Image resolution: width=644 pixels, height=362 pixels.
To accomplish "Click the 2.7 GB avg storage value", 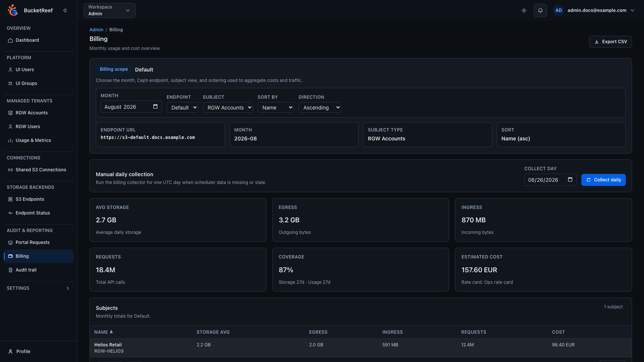I will click(106, 220).
